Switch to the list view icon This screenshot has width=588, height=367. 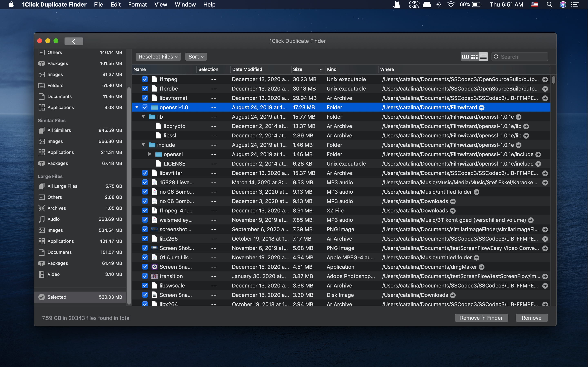click(x=483, y=56)
